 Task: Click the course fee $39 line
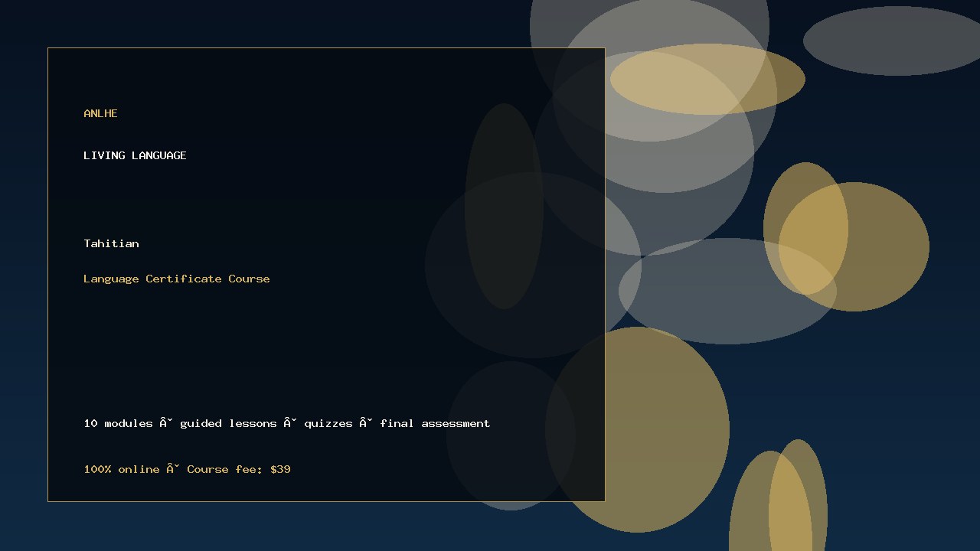click(187, 469)
